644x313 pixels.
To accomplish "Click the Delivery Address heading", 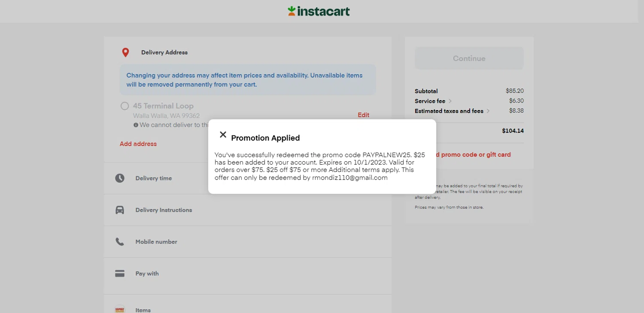I will [164, 52].
